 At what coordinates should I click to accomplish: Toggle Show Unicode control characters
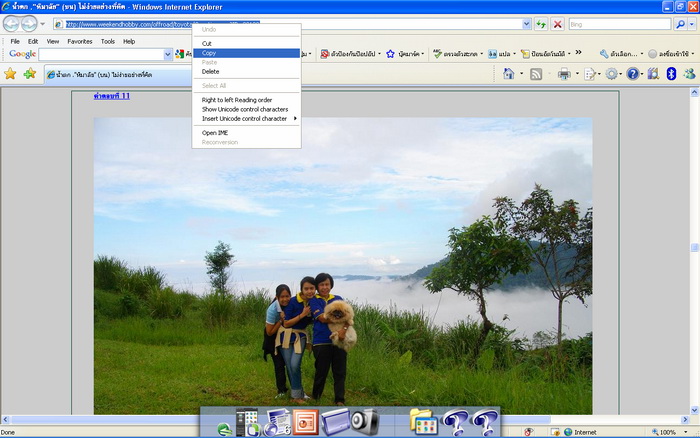[245, 109]
